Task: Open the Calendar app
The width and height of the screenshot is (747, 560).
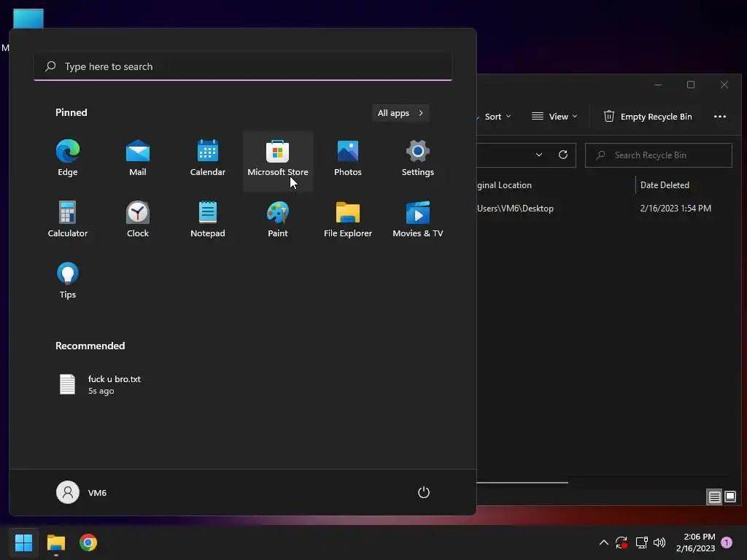Action: click(x=208, y=158)
